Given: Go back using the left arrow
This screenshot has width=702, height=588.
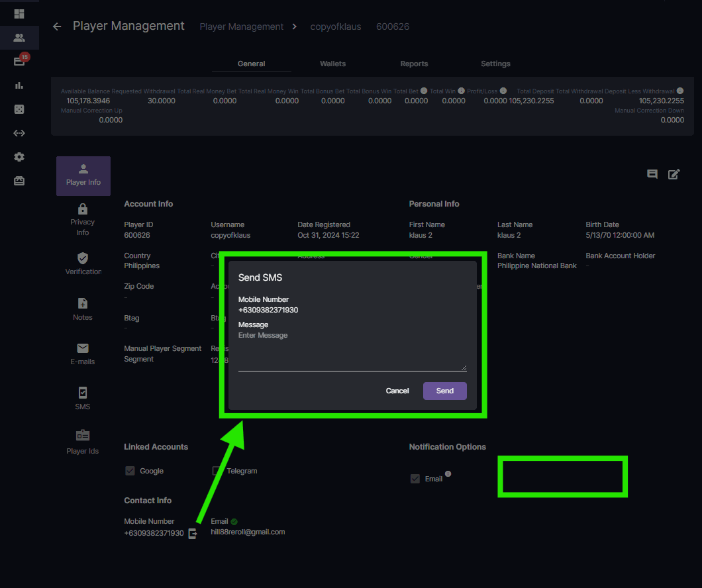Looking at the screenshot, I should tap(57, 27).
